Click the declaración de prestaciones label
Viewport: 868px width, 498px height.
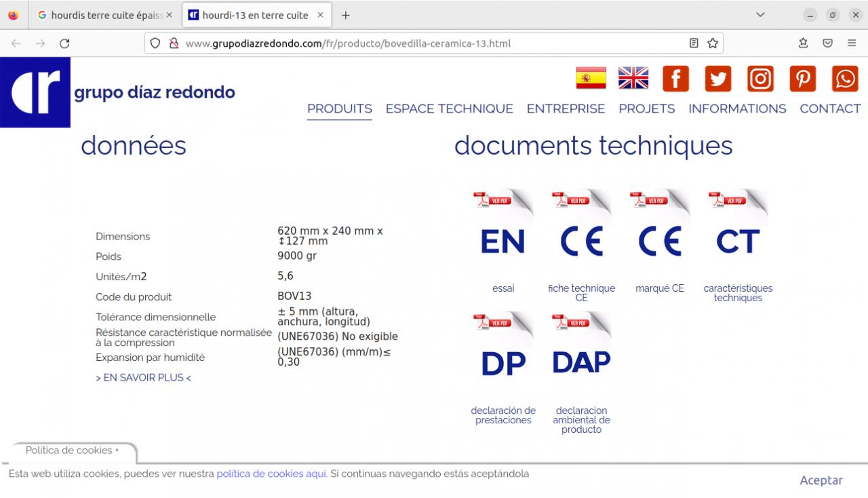pos(503,415)
